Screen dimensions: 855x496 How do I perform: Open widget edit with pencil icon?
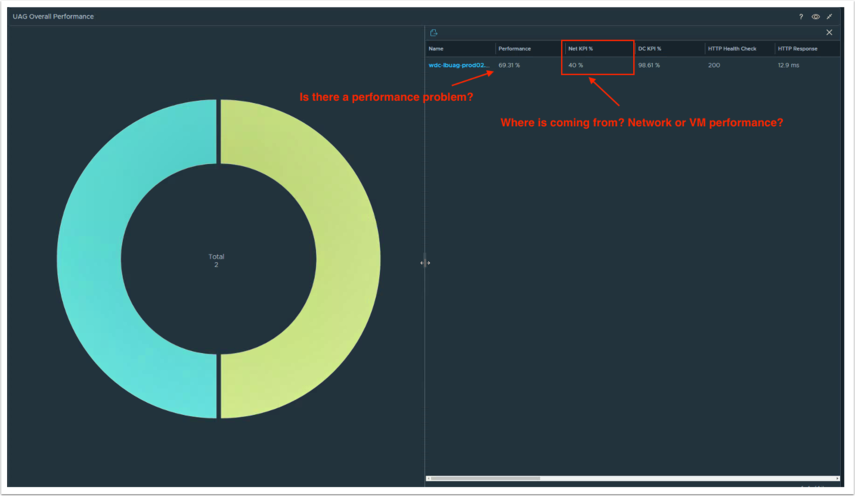[x=829, y=17]
